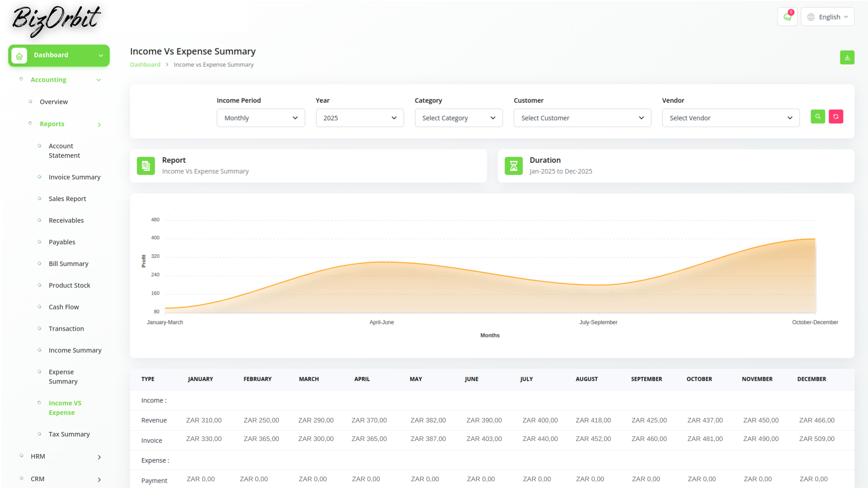The width and height of the screenshot is (868, 488).
Task: Expand the HRM menu chevron
Action: click(99, 457)
